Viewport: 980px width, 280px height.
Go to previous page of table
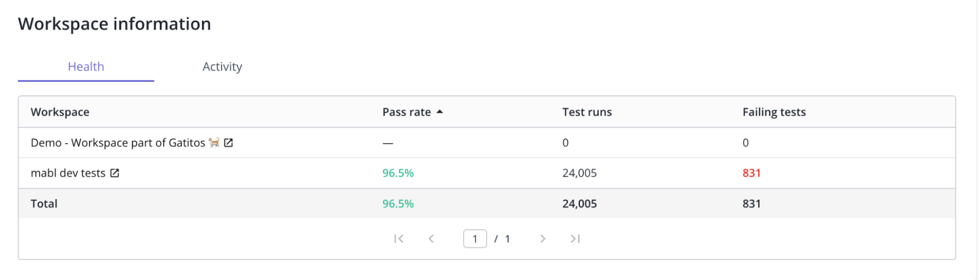tap(431, 239)
